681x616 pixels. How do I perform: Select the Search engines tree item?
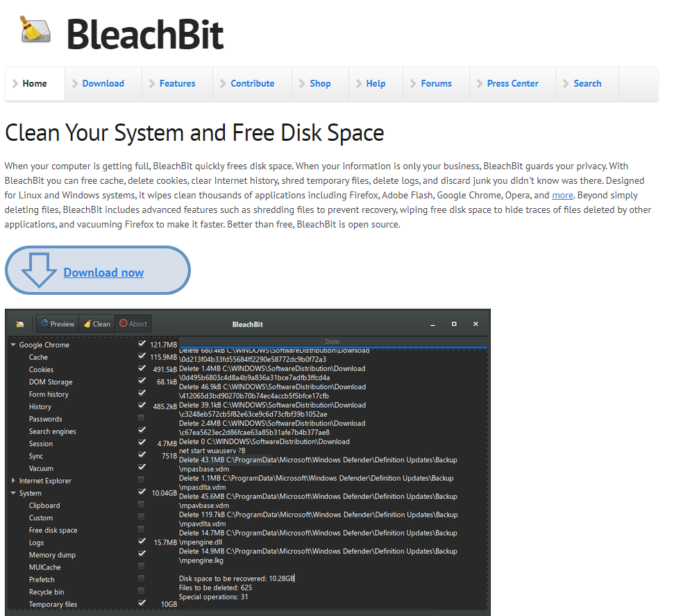pos(52,431)
